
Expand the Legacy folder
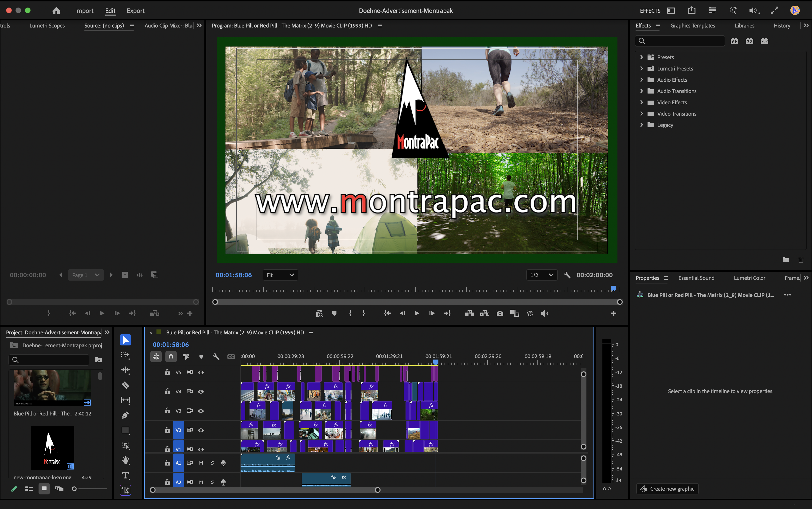point(641,125)
